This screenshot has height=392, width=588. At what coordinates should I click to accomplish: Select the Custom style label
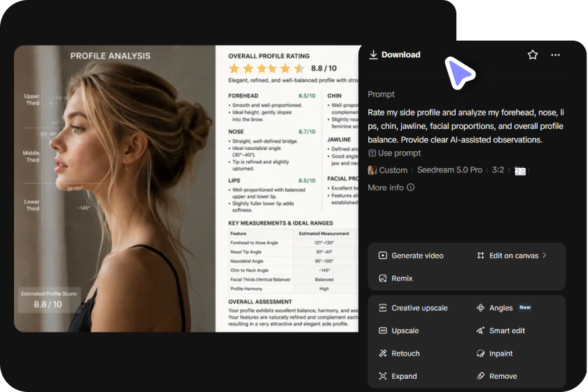point(393,170)
